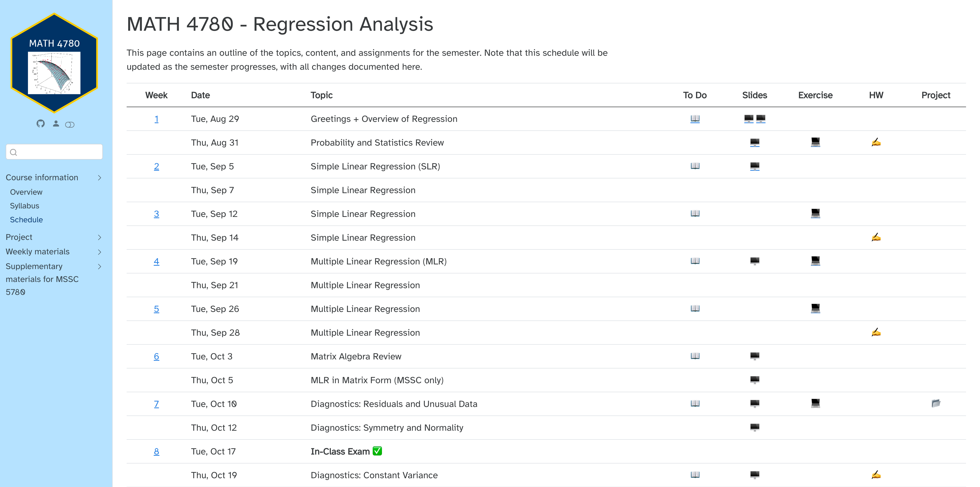Viewport: 980px width, 487px height.
Task: Toggle dark mode switch in sidebar
Action: tap(70, 125)
